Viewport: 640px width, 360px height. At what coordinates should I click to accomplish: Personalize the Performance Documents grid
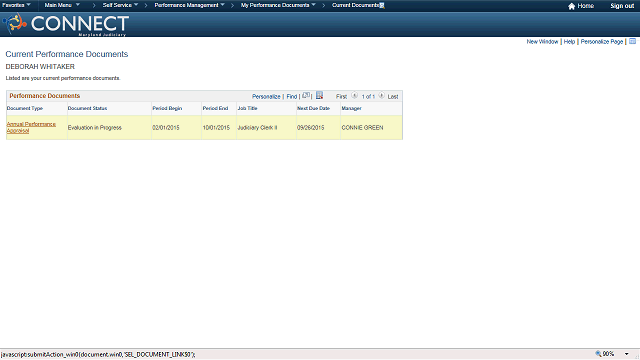[266, 97]
